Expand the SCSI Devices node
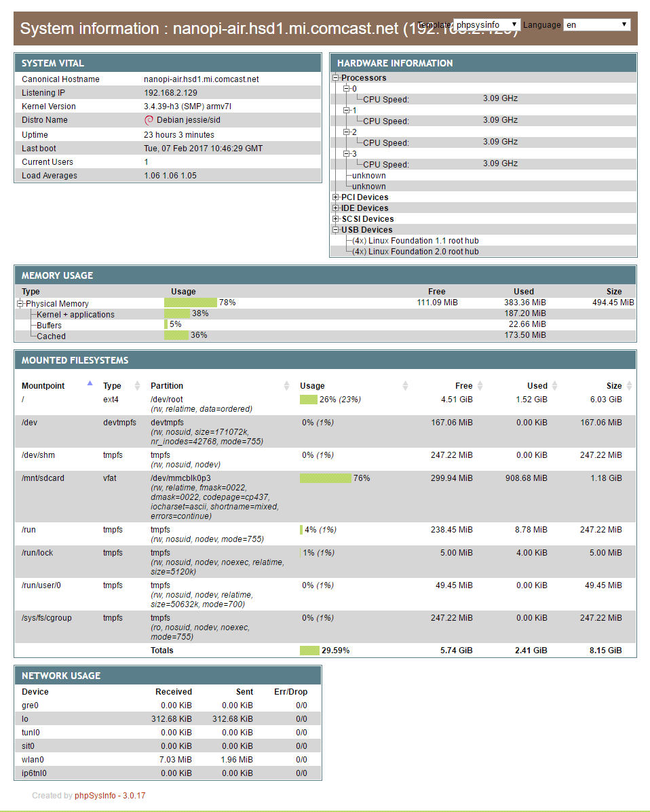Image resolution: width=650 pixels, height=812 pixels. (x=335, y=219)
